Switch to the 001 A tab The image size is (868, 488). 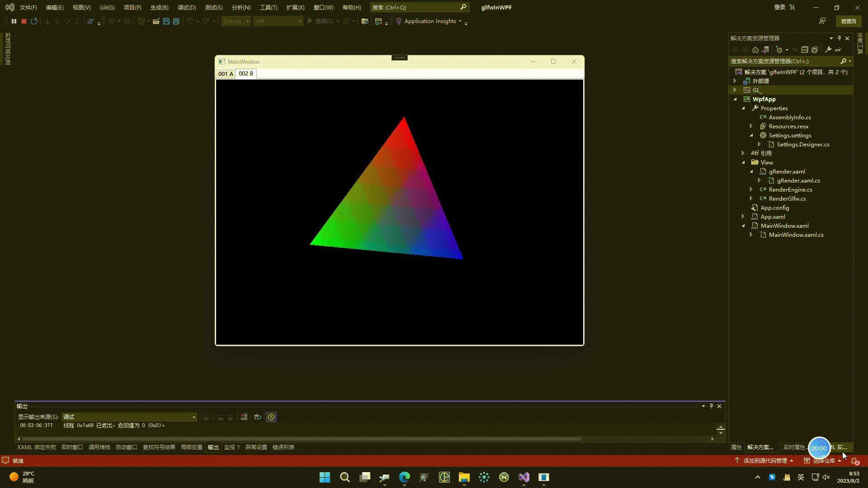pyautogui.click(x=226, y=73)
